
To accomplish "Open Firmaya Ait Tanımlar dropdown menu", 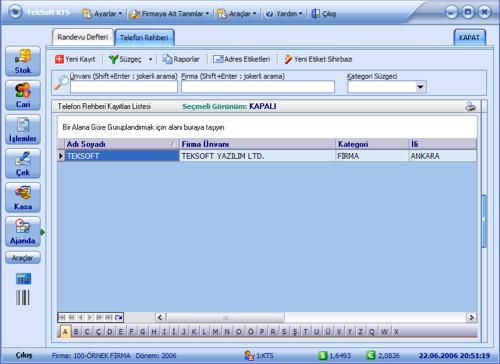I will click(170, 14).
